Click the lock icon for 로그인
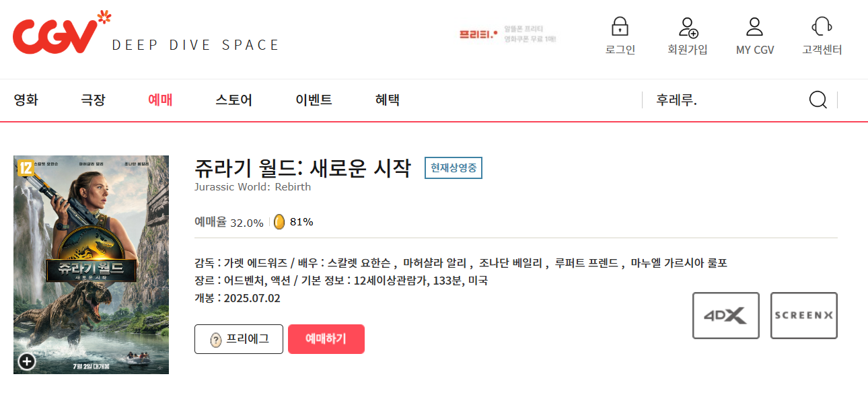Viewport: 868px width, 395px height. tap(620, 28)
